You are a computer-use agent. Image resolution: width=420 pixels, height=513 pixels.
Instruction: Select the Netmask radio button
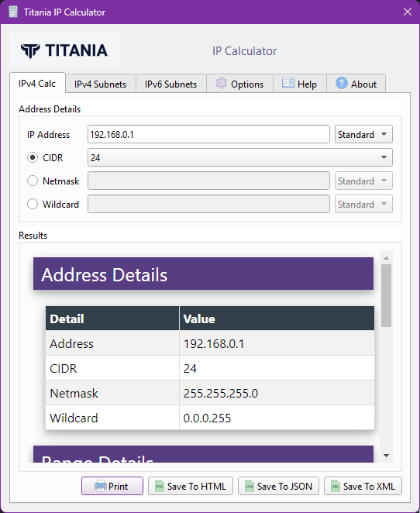(x=33, y=181)
